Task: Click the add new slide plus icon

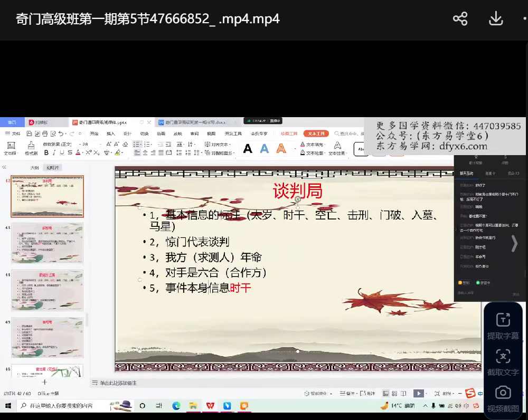Action: [44, 382]
